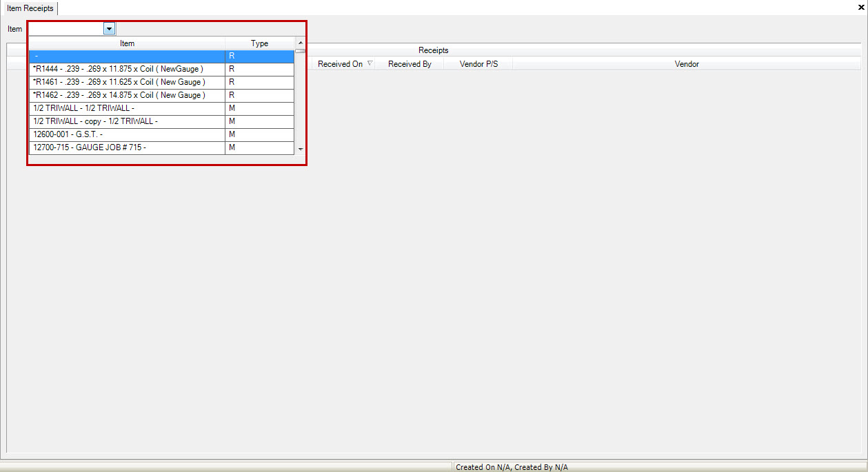Image resolution: width=868 pixels, height=472 pixels.
Task: Click the Item column header in dropdown list
Action: click(x=127, y=43)
